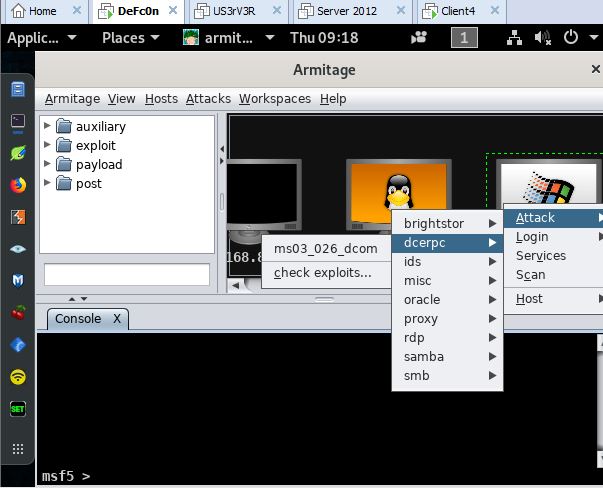
Task: Expand the post tree node
Action: click(x=47, y=183)
